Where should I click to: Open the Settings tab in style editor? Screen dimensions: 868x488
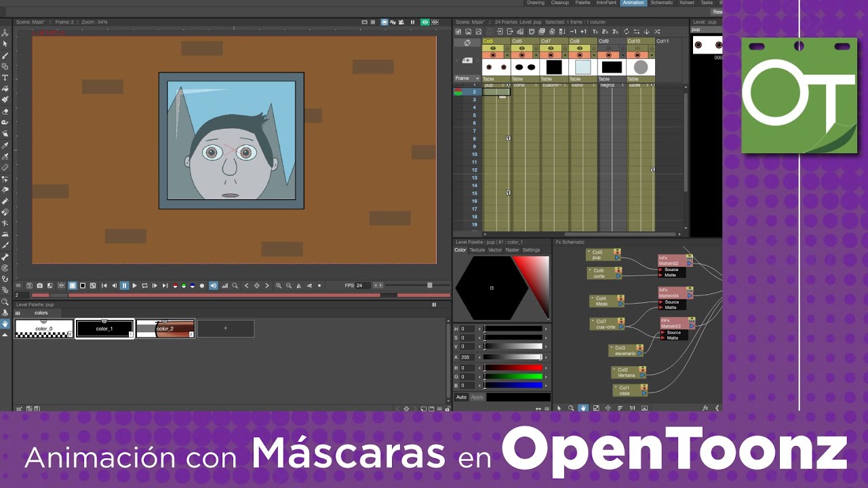pos(531,250)
